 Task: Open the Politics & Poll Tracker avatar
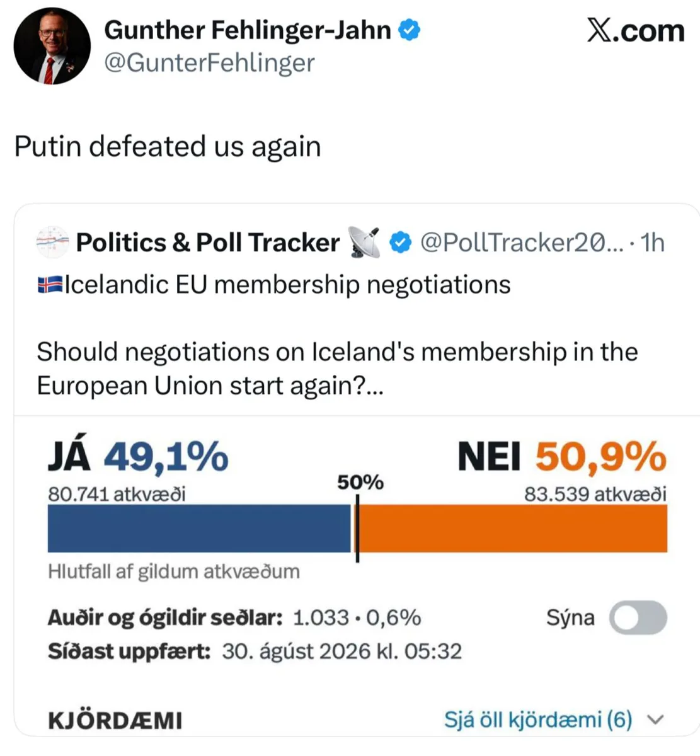[52, 243]
